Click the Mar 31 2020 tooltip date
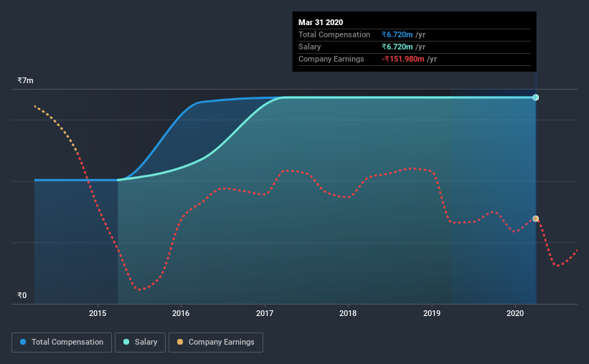This screenshot has height=364, width=589. pos(321,22)
